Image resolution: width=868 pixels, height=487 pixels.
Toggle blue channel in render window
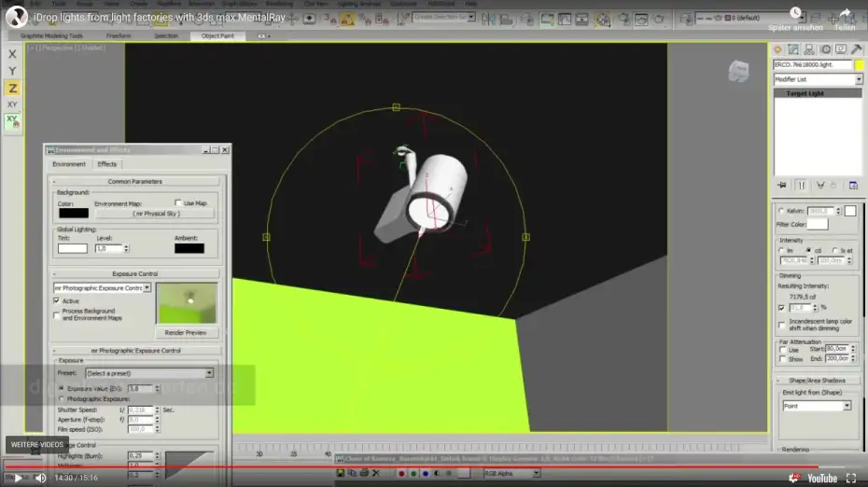pos(426,474)
